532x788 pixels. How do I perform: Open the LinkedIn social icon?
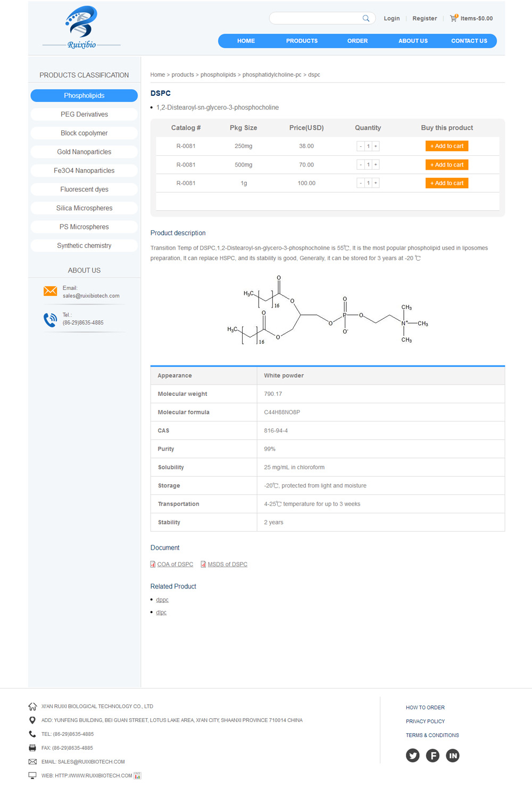click(x=453, y=756)
